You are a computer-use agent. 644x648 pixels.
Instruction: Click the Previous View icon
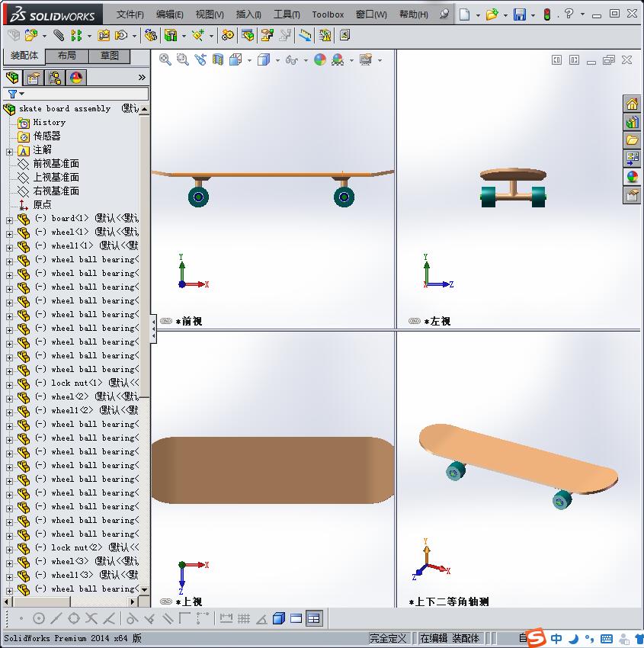(x=200, y=60)
